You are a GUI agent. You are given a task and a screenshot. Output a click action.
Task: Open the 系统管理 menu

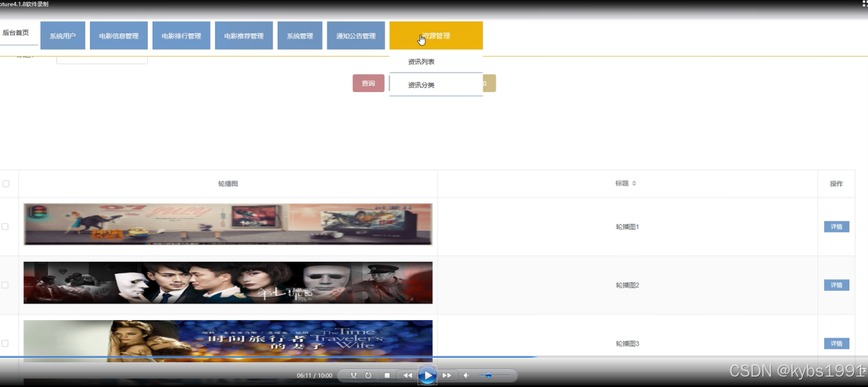[300, 36]
